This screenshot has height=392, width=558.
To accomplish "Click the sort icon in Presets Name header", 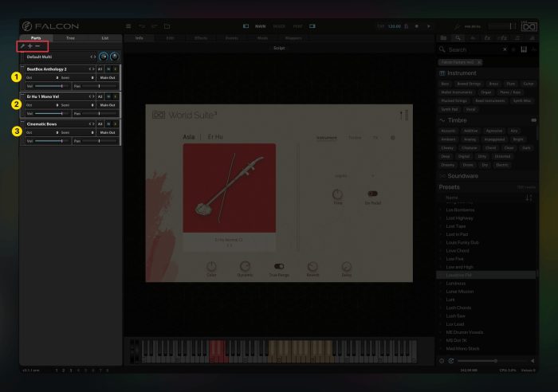I will 529,198.
